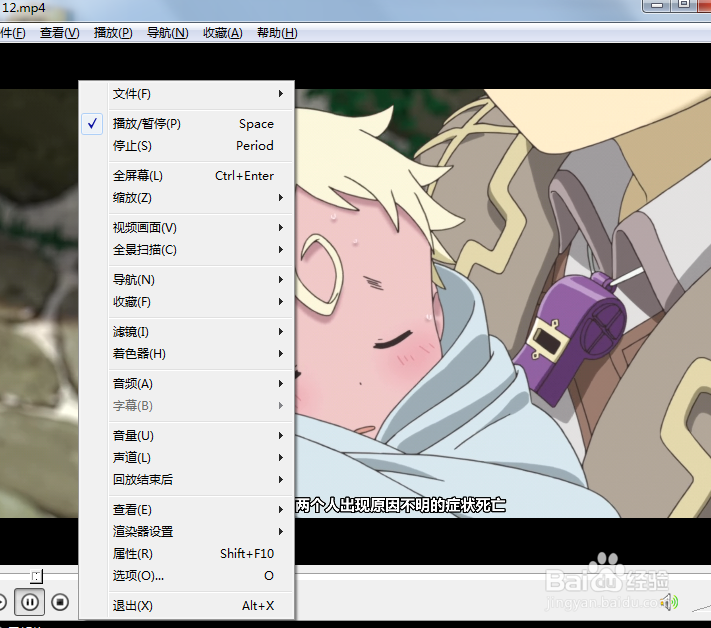Click the 12.mp4 window title text

click(23, 8)
